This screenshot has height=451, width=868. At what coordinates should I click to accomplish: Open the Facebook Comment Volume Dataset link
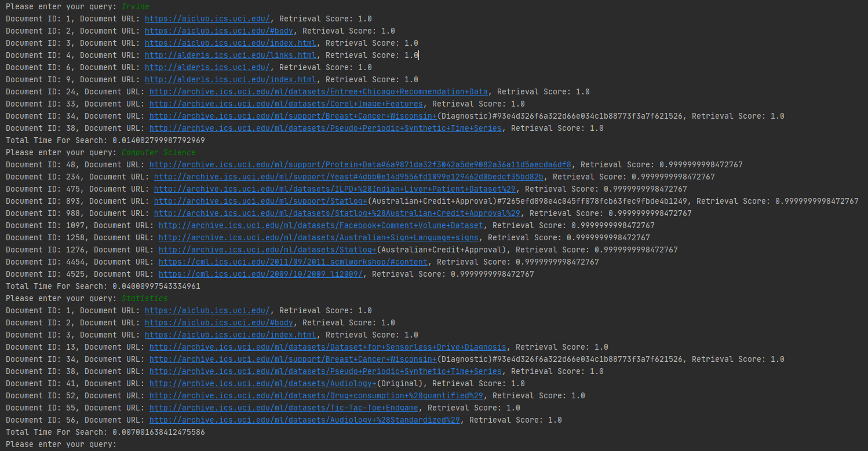click(x=321, y=225)
